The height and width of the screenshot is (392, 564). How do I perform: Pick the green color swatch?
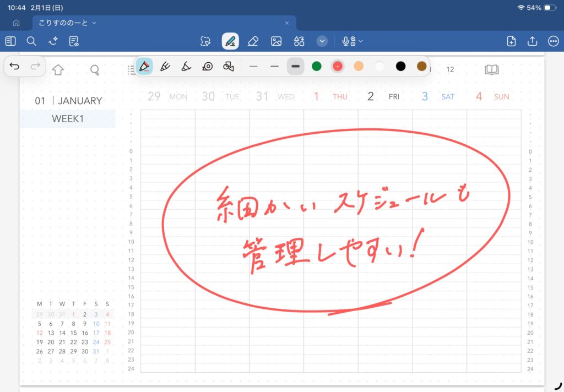[x=317, y=67]
